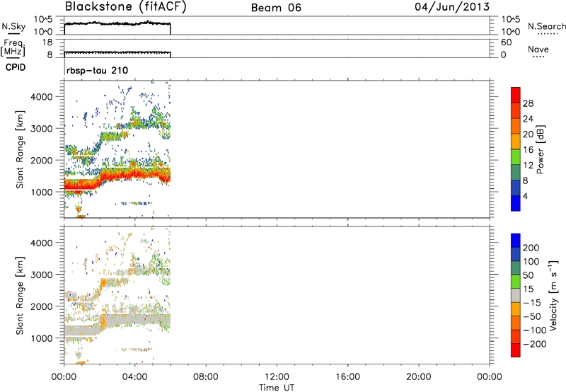Click the CPID label

coord(16,67)
